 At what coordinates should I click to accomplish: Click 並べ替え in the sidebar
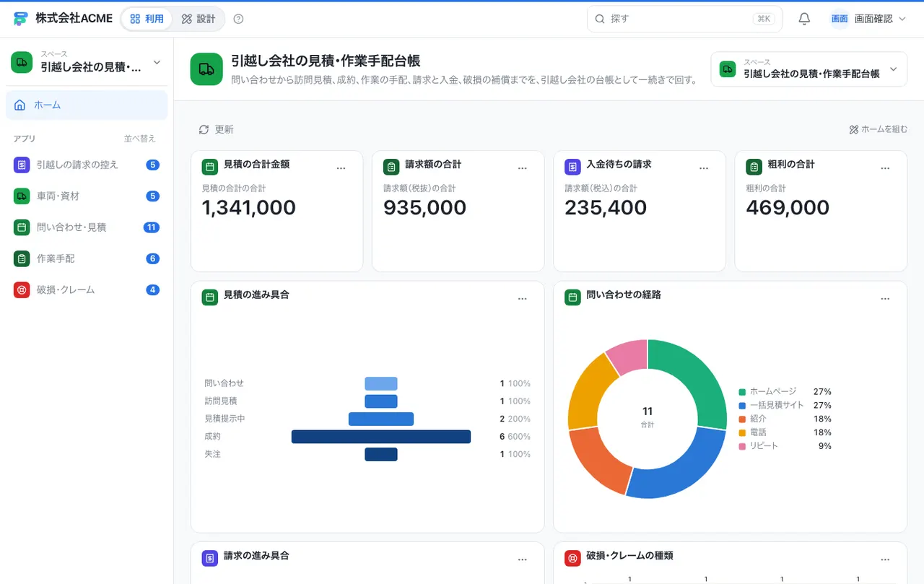[x=139, y=139]
